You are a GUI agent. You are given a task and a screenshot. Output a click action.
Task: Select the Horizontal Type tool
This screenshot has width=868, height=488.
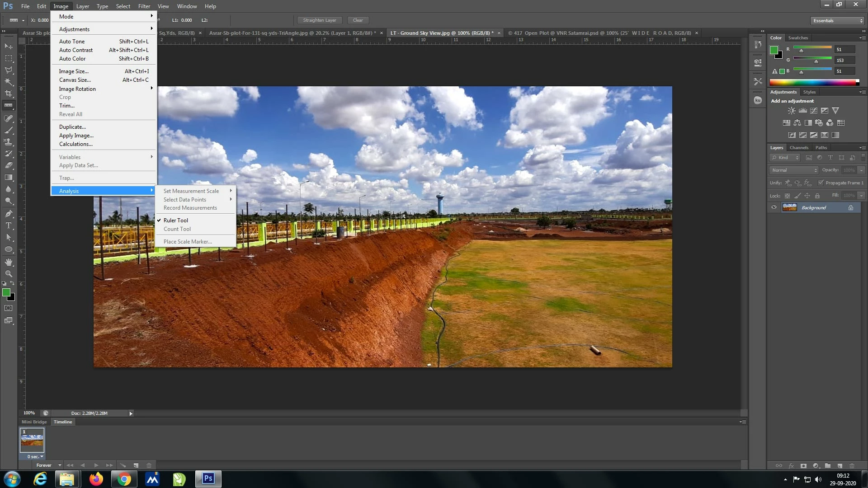[9, 225]
